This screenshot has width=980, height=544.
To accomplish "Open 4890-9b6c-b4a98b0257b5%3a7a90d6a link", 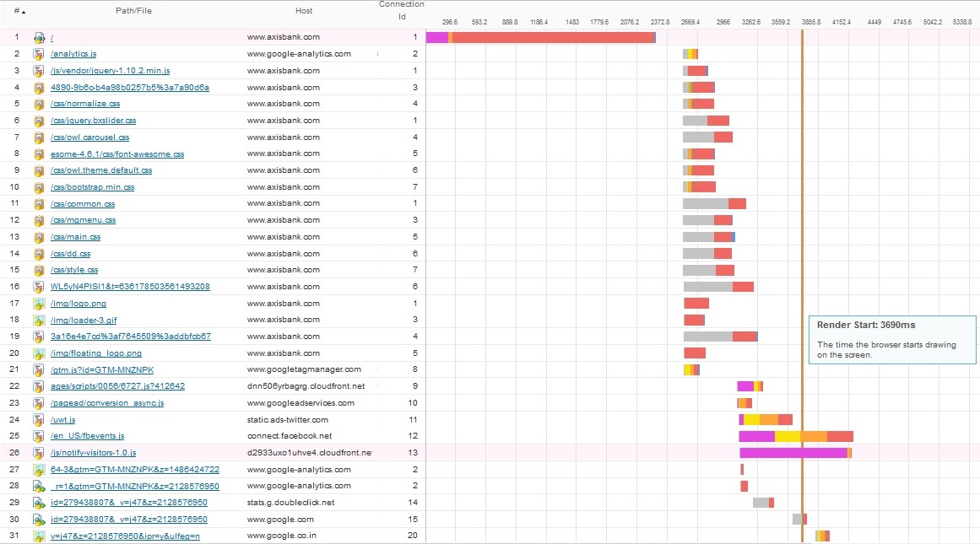I will point(130,88).
